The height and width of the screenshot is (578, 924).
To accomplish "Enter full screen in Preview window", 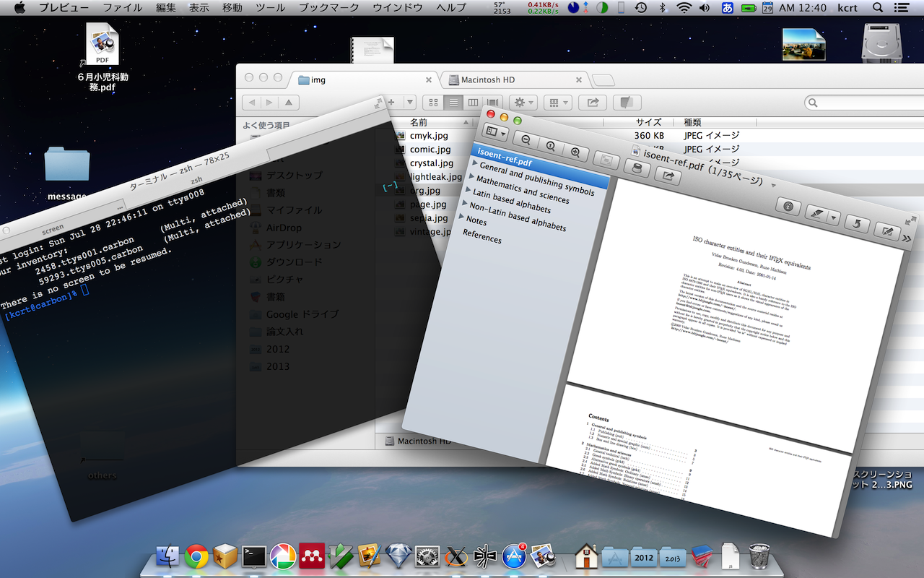I will (910, 221).
